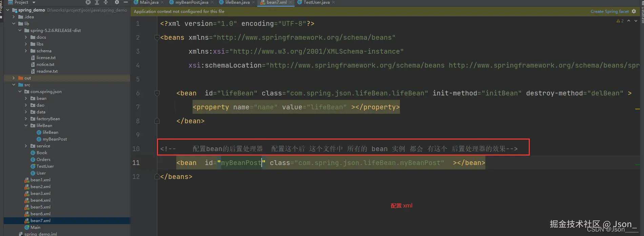Expand the schema folder

pos(26,51)
